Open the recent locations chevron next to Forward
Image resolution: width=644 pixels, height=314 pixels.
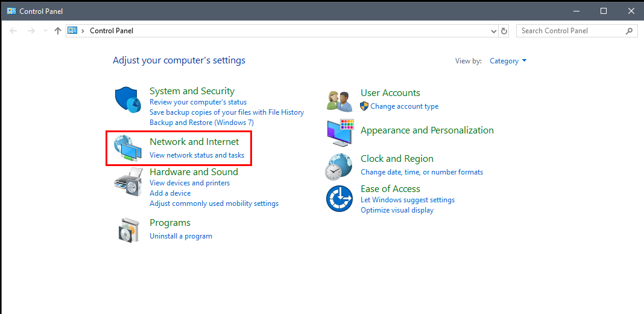pyautogui.click(x=45, y=31)
